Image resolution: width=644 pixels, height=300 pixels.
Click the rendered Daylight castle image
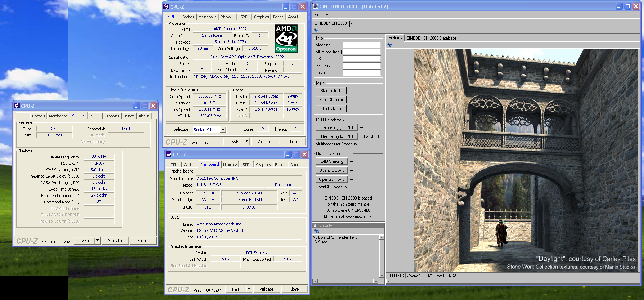click(526, 160)
